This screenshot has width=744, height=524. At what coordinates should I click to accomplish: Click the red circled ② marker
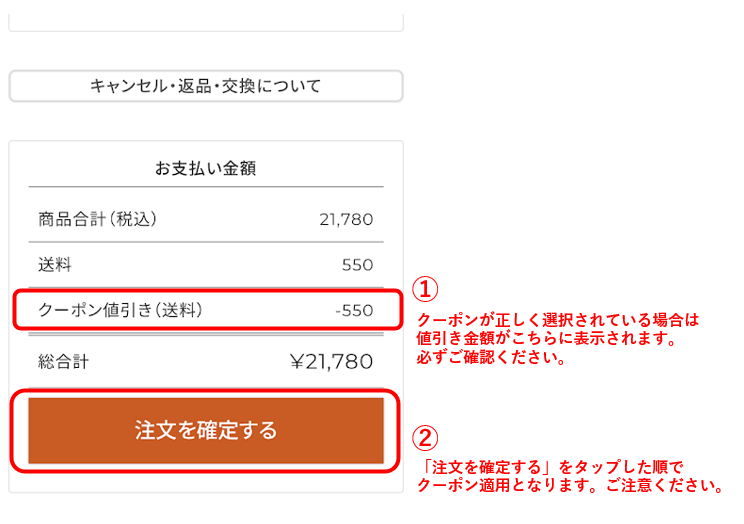point(427,438)
